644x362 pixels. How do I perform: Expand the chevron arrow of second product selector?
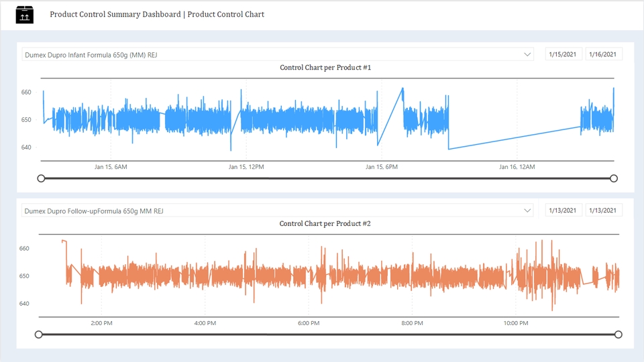[x=527, y=210]
